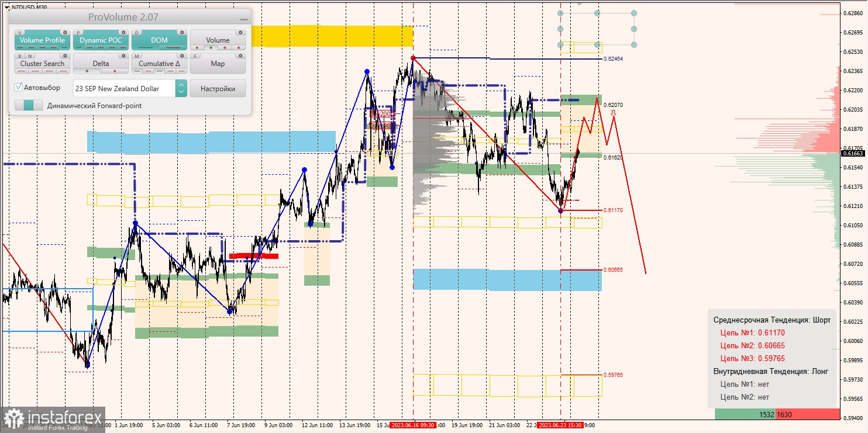Click the chart menu triangle beside NZDUSD,M30

7,7
